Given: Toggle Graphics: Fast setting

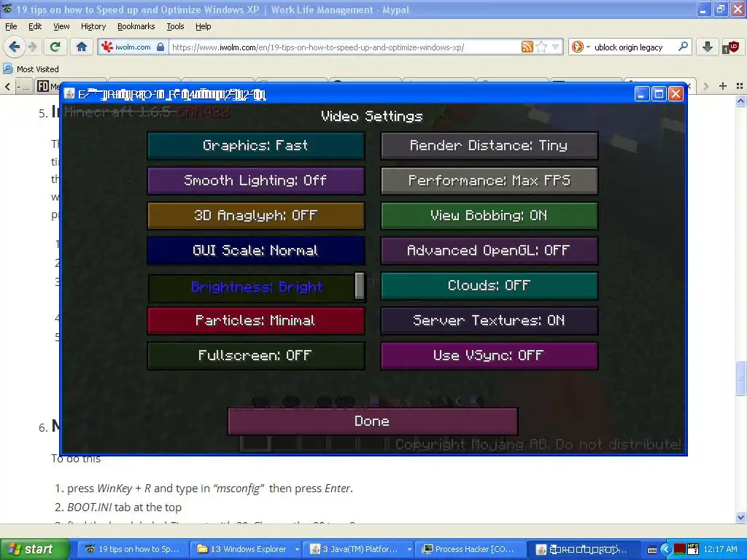Looking at the screenshot, I should (256, 146).
